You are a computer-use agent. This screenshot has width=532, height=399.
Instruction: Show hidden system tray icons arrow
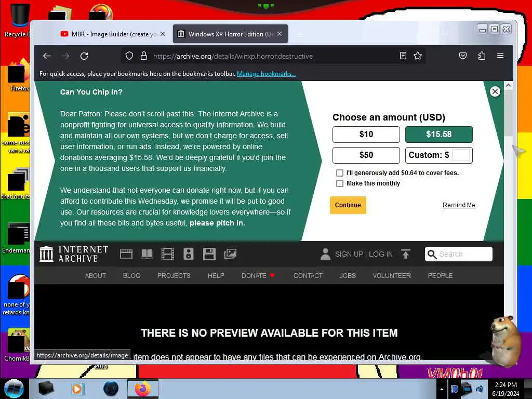click(x=442, y=389)
